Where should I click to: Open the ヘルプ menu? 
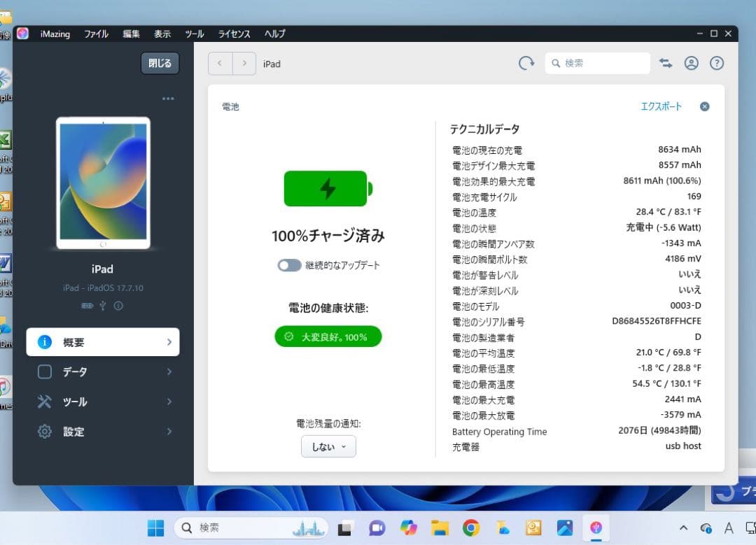click(x=275, y=34)
